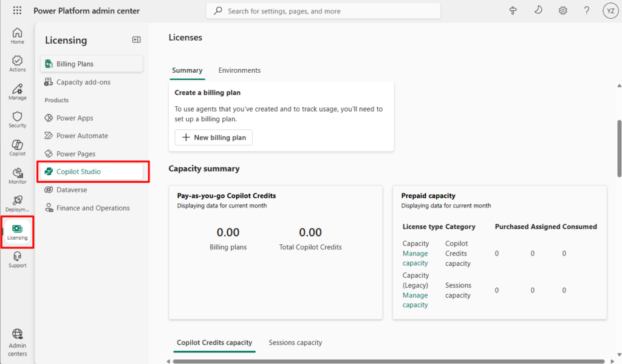This screenshot has width=622, height=364.
Task: Go to Home in the left rail
Action: (x=17, y=36)
